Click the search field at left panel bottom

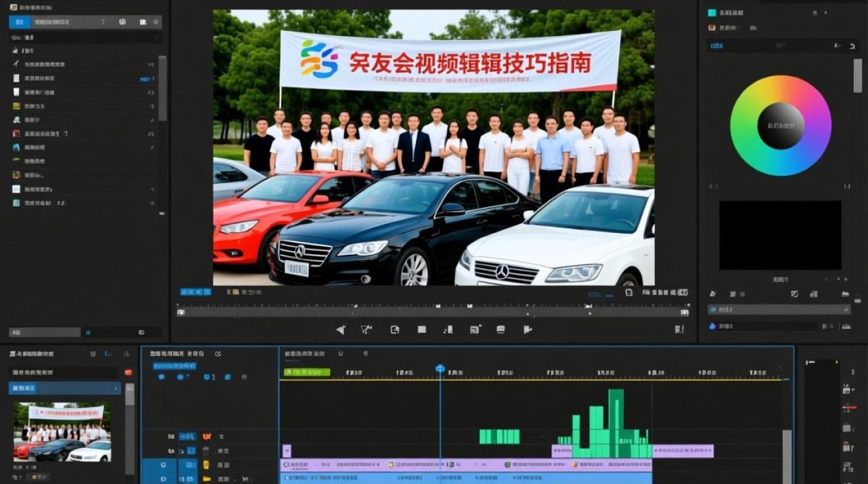pos(44,332)
